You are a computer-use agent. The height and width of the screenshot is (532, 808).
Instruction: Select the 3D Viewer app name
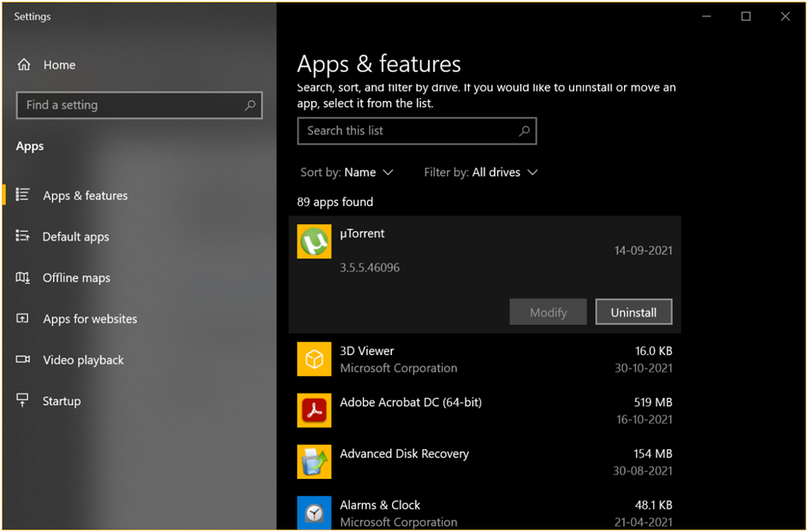[367, 351]
